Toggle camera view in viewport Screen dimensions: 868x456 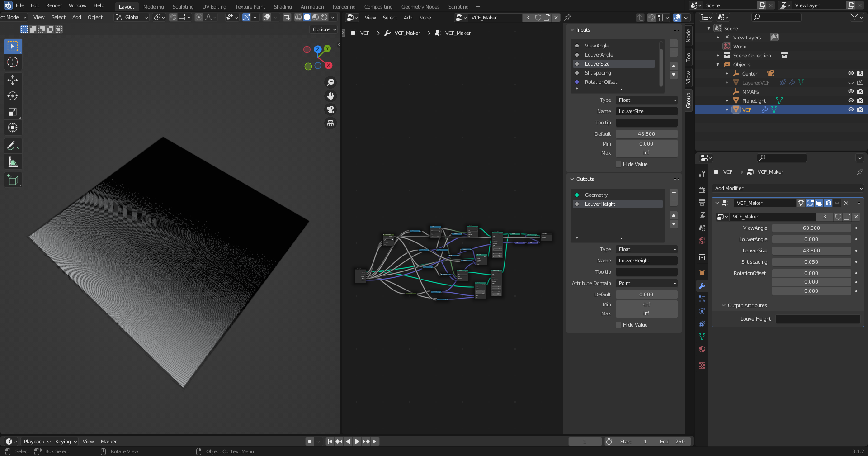point(330,109)
